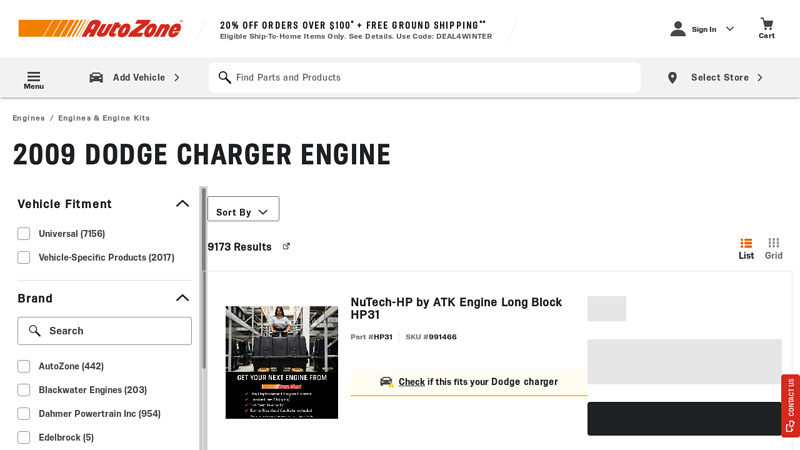Click the Sign In user profile icon
The width and height of the screenshot is (800, 450).
pyautogui.click(x=678, y=29)
